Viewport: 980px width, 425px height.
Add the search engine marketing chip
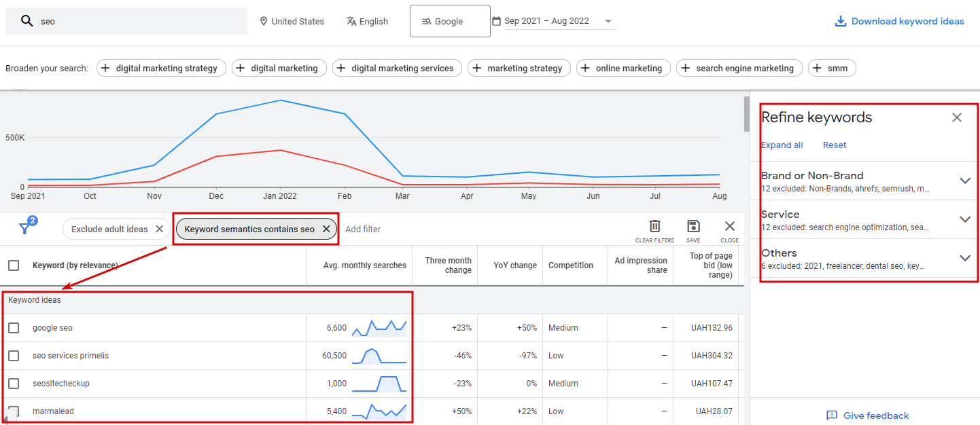(739, 68)
